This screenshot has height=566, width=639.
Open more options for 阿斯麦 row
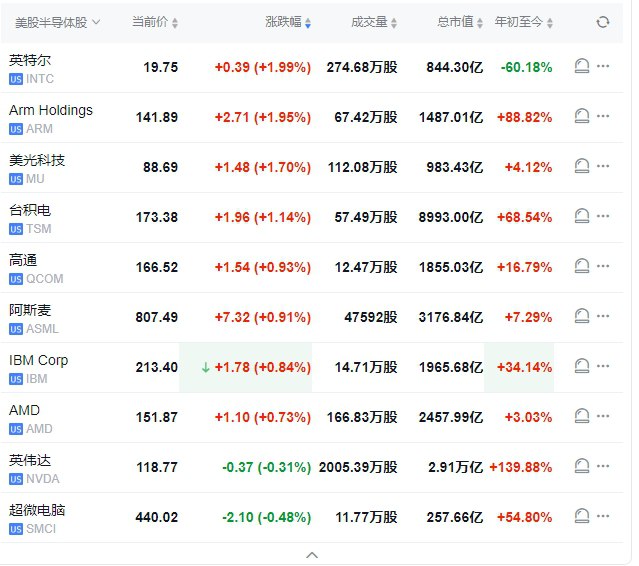[x=603, y=316]
